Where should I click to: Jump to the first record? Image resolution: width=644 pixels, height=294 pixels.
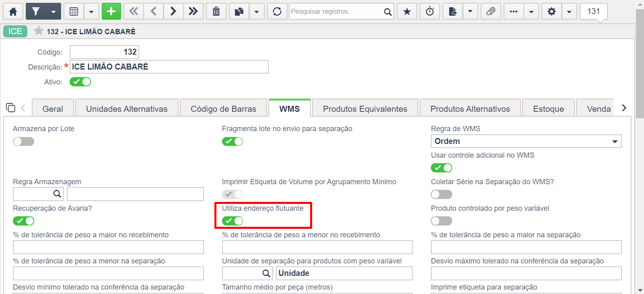coord(134,11)
